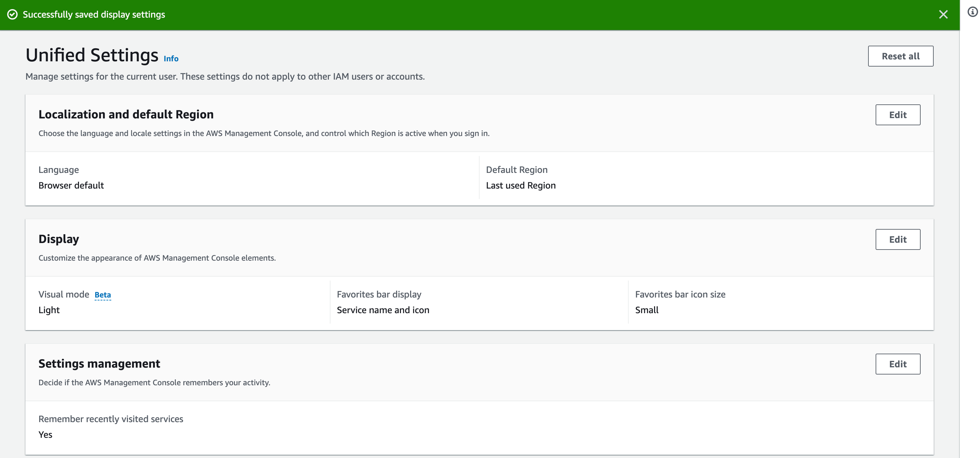Open the info help panel icon
The height and width of the screenshot is (458, 980).
tap(972, 12)
